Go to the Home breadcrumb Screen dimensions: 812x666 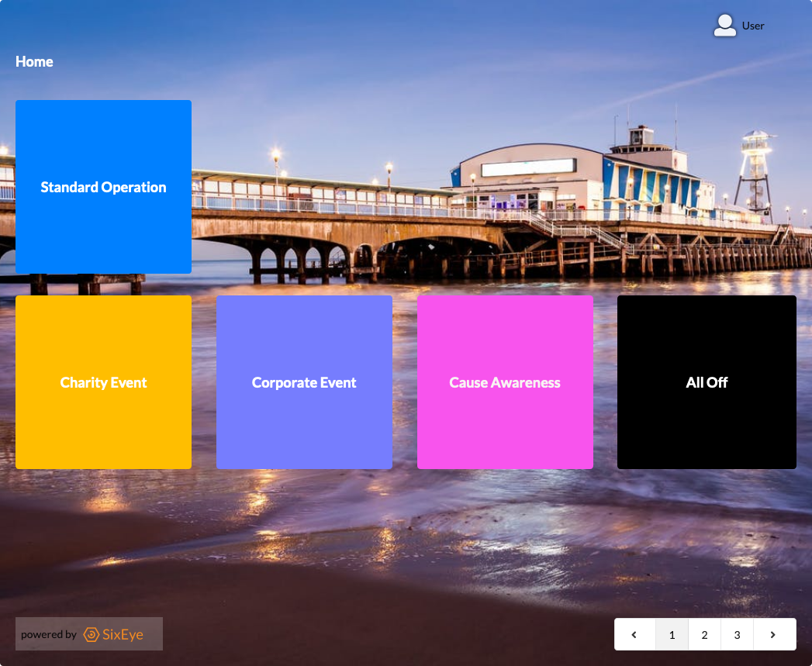34,61
